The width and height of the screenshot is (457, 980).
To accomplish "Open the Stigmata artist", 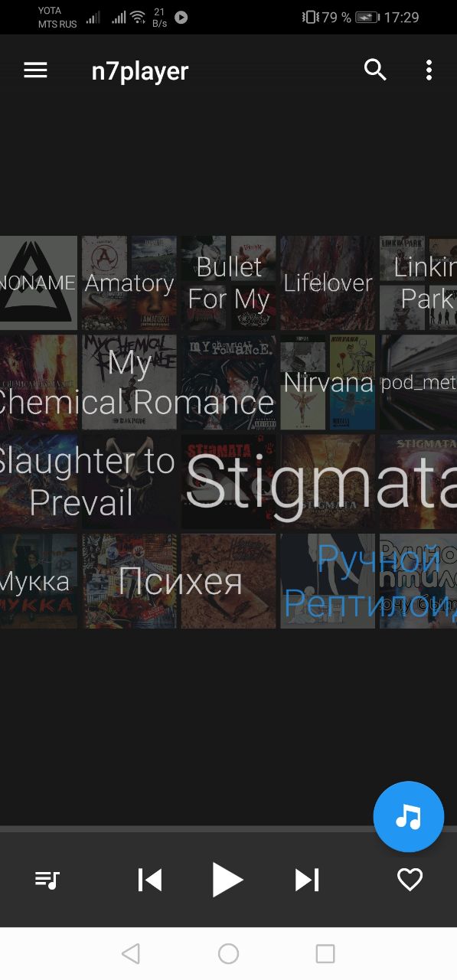I will 322,482.
